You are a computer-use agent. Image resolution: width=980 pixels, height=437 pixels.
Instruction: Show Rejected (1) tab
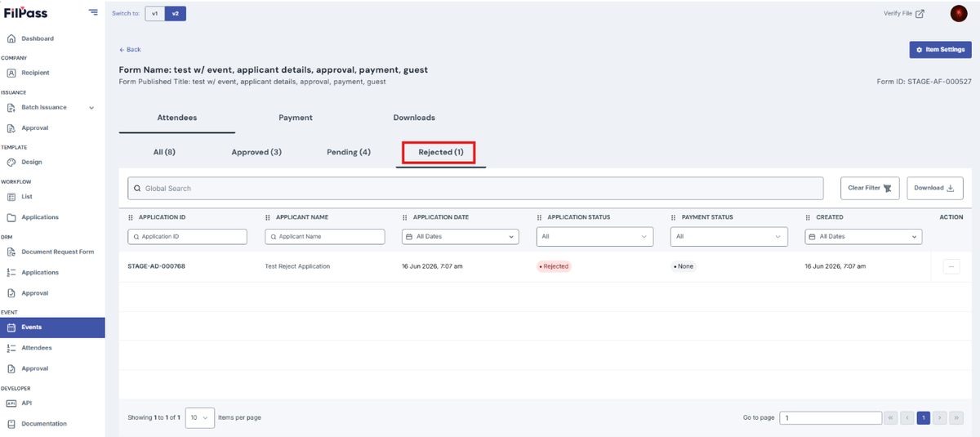441,153
